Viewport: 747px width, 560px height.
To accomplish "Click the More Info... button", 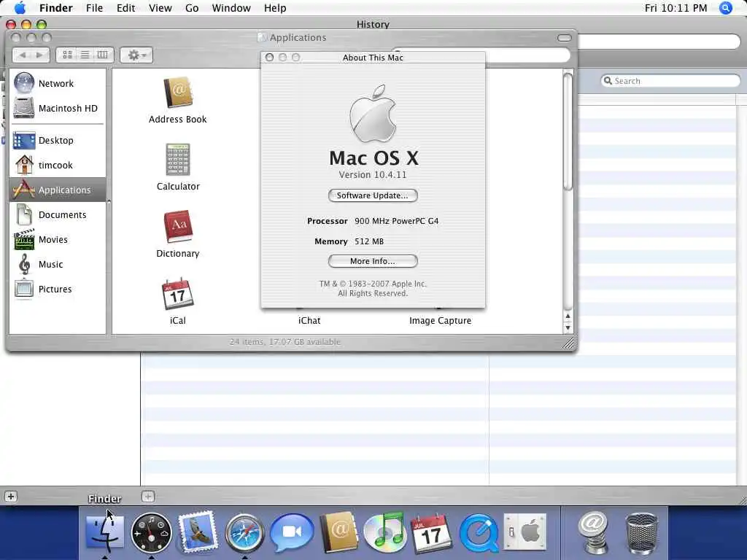I will tap(373, 261).
